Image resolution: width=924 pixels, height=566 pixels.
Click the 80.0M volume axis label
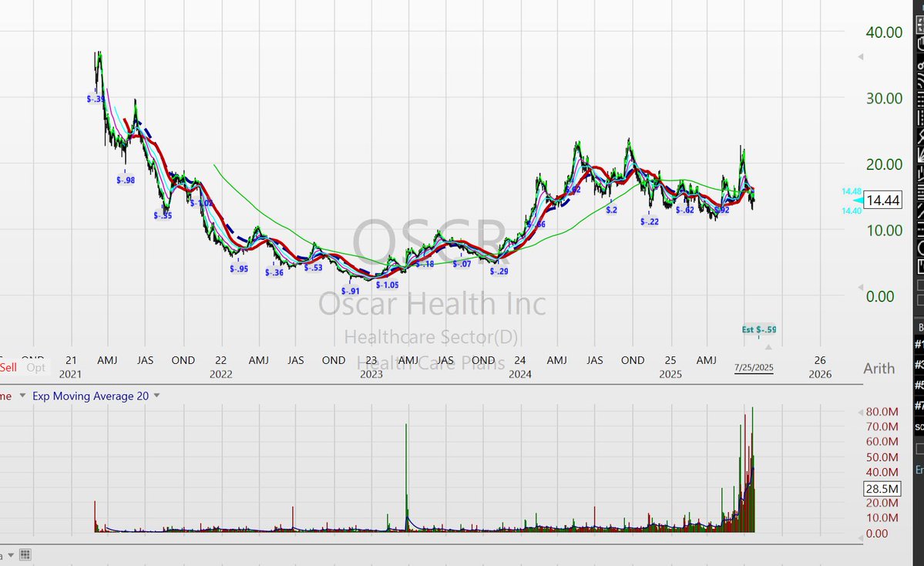pos(882,412)
